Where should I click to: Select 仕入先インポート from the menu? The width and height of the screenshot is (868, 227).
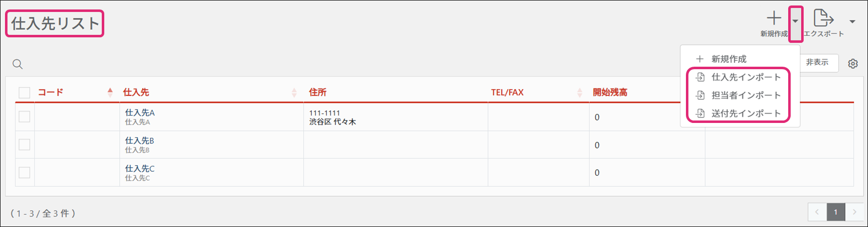pos(745,77)
